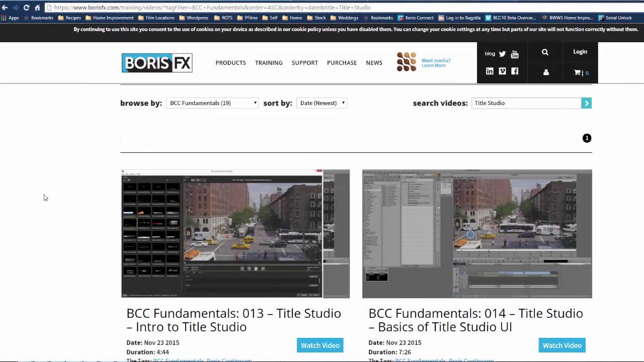The width and height of the screenshot is (644, 362).
Task: Expand the browse by BCC Fundamentals dropdown
Action: click(212, 103)
